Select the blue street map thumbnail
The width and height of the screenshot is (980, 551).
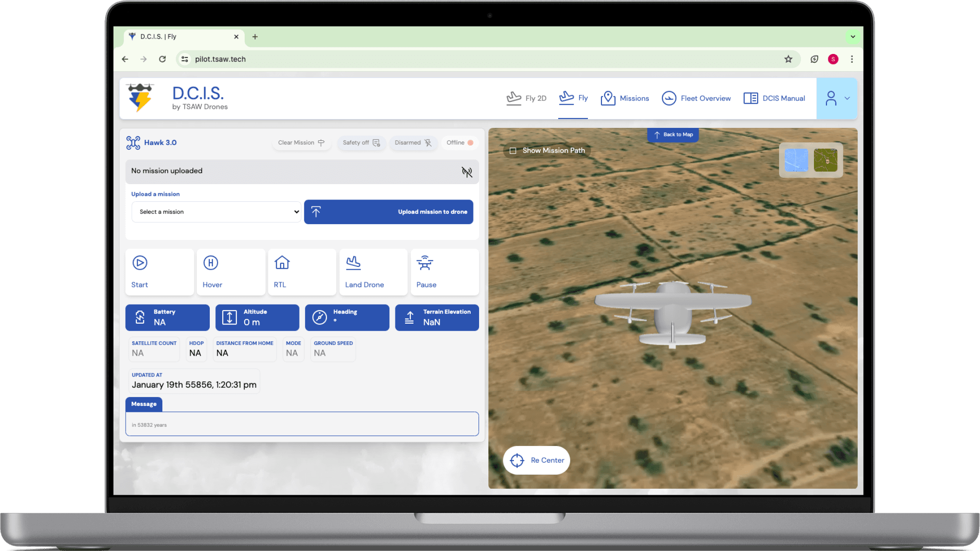click(796, 160)
